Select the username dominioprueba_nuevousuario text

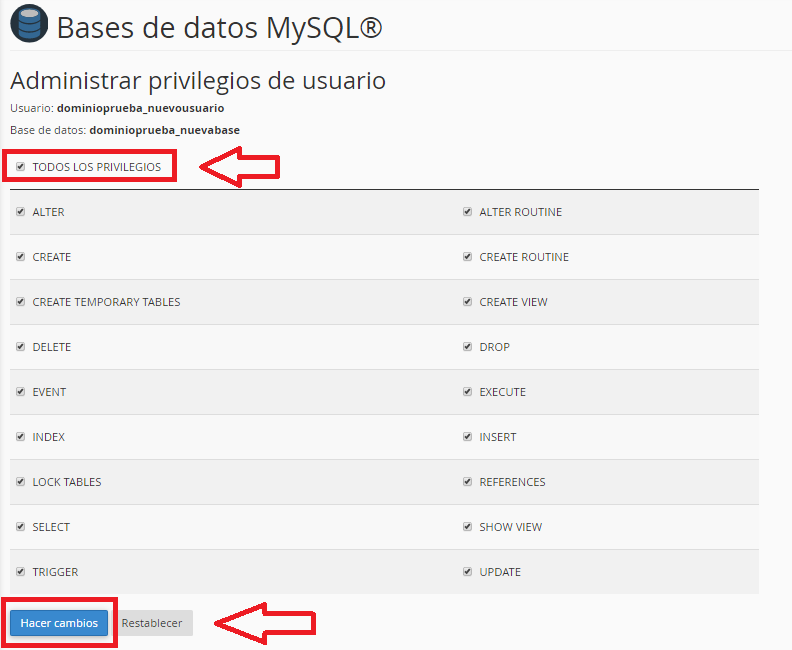coord(140,108)
